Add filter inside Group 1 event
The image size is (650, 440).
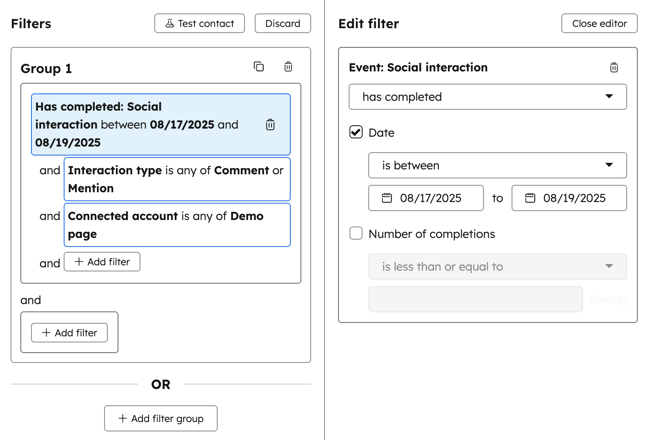[102, 262]
